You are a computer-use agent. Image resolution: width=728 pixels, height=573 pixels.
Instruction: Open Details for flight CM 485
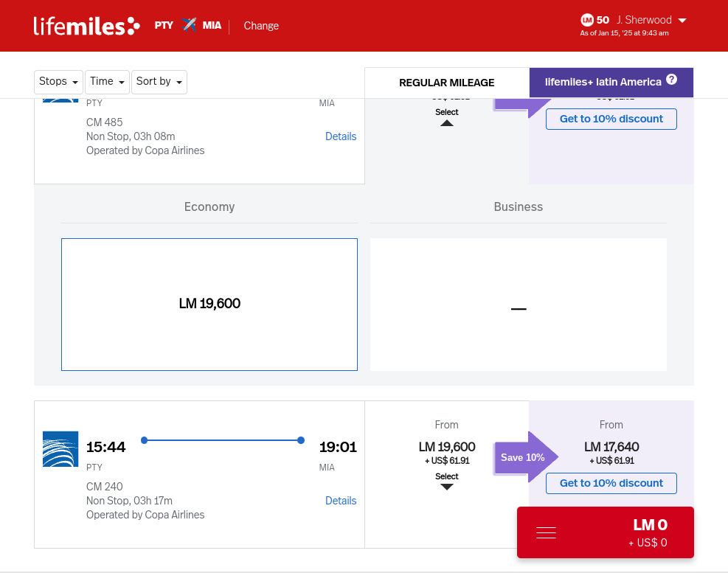341,136
